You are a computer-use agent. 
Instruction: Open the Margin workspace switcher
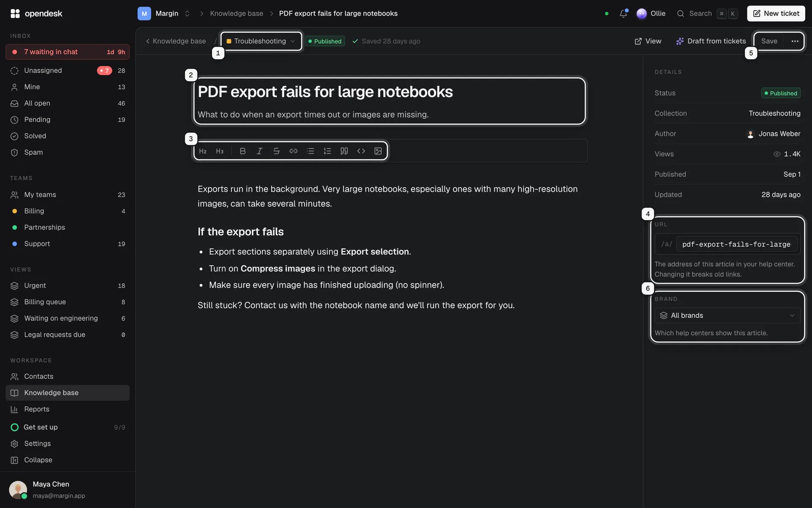pyautogui.click(x=164, y=14)
